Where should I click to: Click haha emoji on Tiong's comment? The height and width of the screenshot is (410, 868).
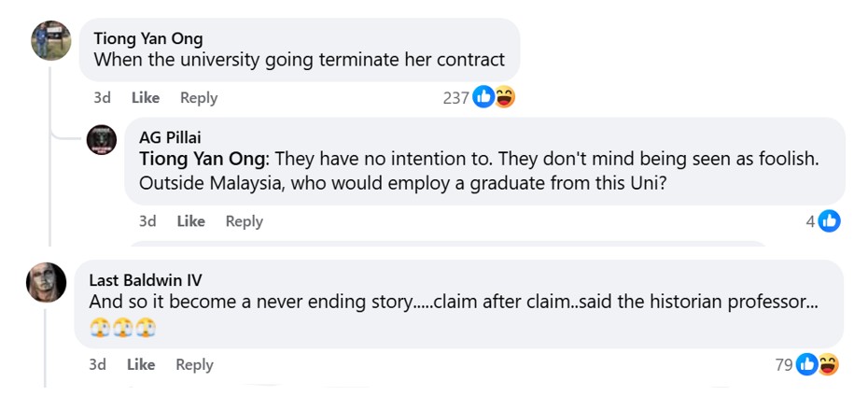click(504, 97)
